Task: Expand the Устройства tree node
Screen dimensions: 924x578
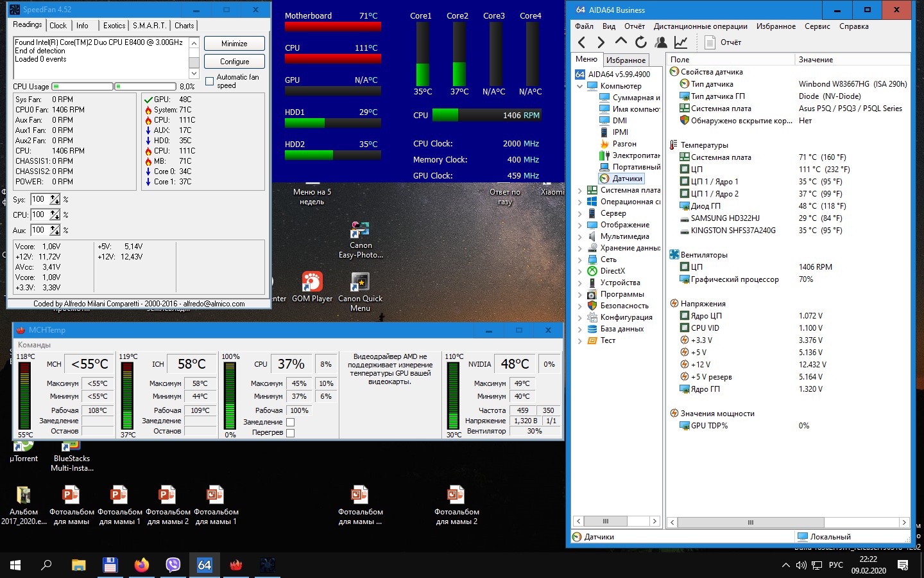Action: (580, 283)
